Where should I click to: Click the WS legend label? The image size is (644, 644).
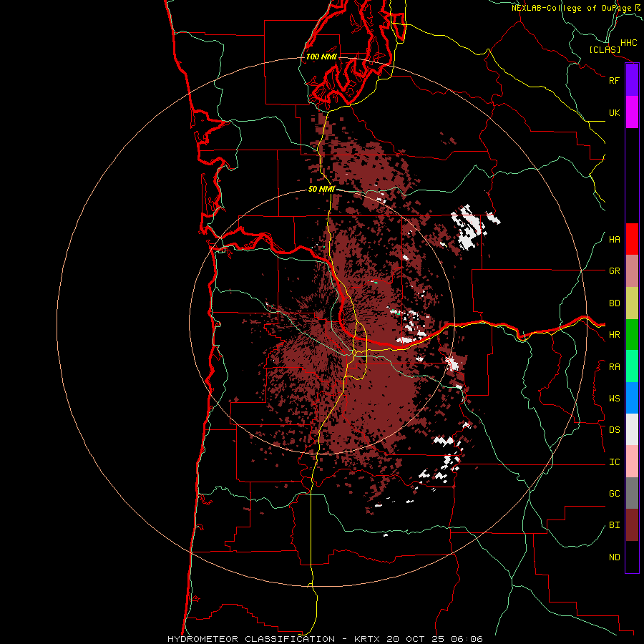[x=614, y=399]
